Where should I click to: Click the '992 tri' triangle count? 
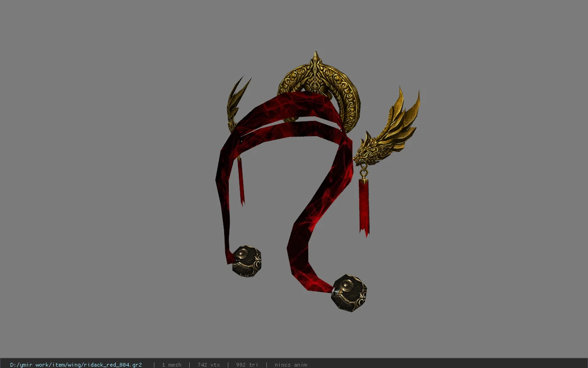coord(247,365)
